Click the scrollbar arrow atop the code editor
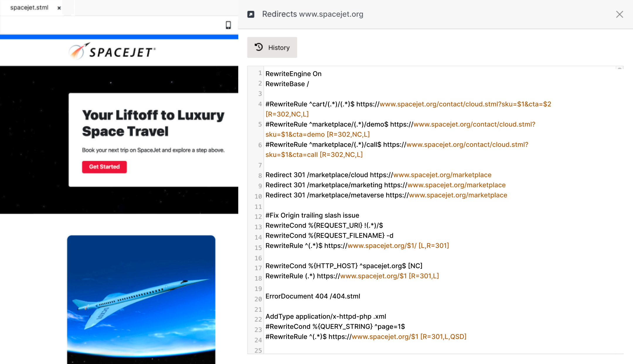633x364 pixels. [620, 68]
